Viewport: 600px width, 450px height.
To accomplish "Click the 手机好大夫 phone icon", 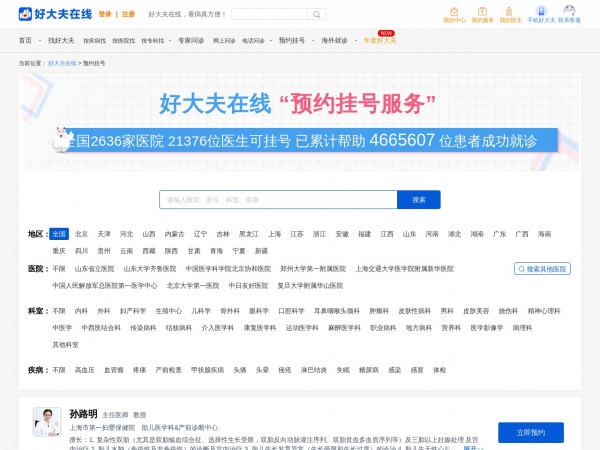I will (x=540, y=14).
